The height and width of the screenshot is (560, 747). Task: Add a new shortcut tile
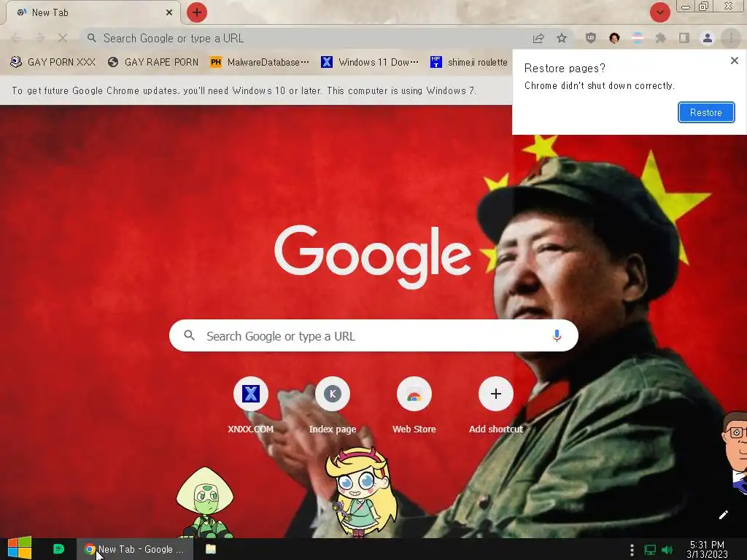(x=496, y=405)
